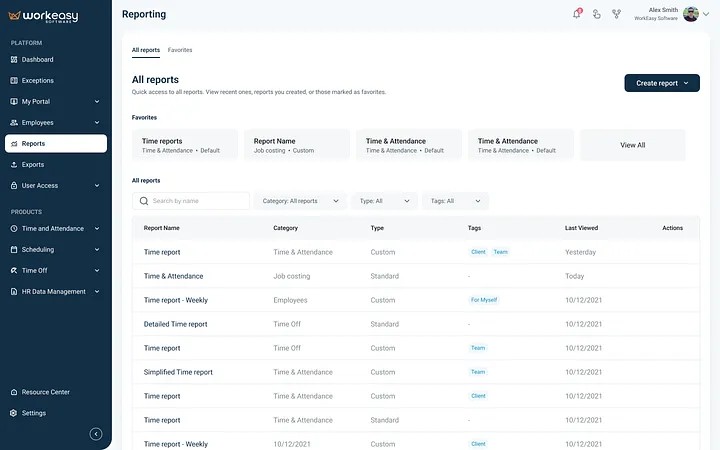Click the User Access lock icon

pyautogui.click(x=14, y=186)
